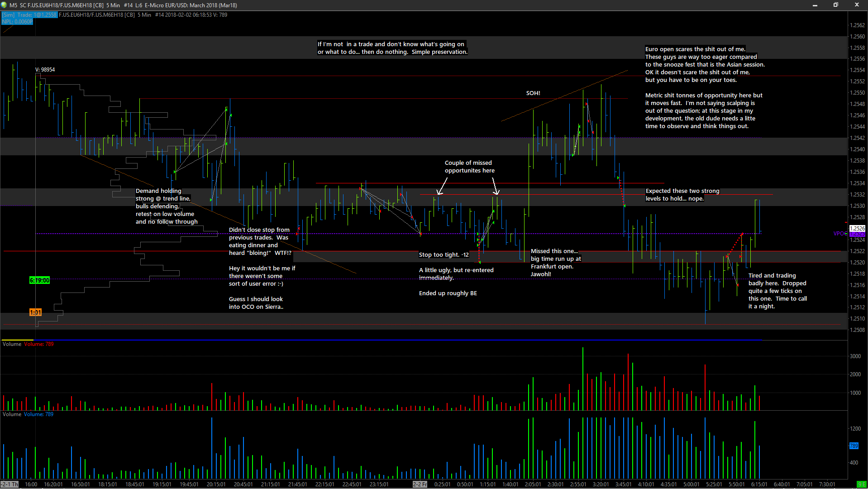
Task: Click the purple 'VPOC' line label
Action: tap(840, 234)
